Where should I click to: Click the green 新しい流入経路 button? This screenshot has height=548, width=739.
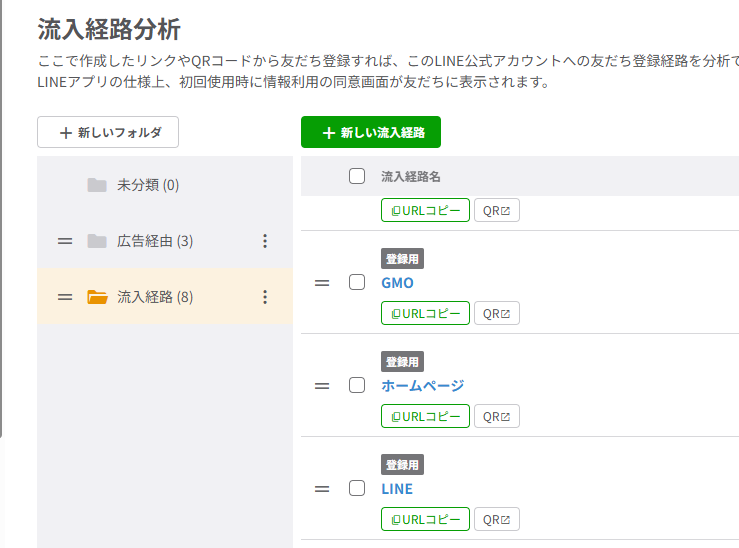[x=371, y=132]
